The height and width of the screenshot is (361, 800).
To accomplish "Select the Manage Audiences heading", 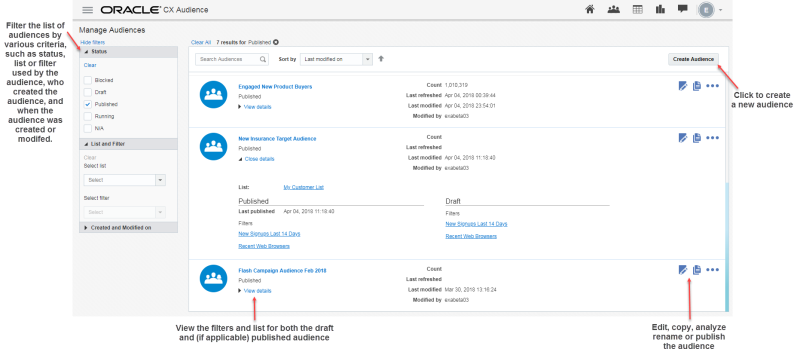I will [112, 30].
